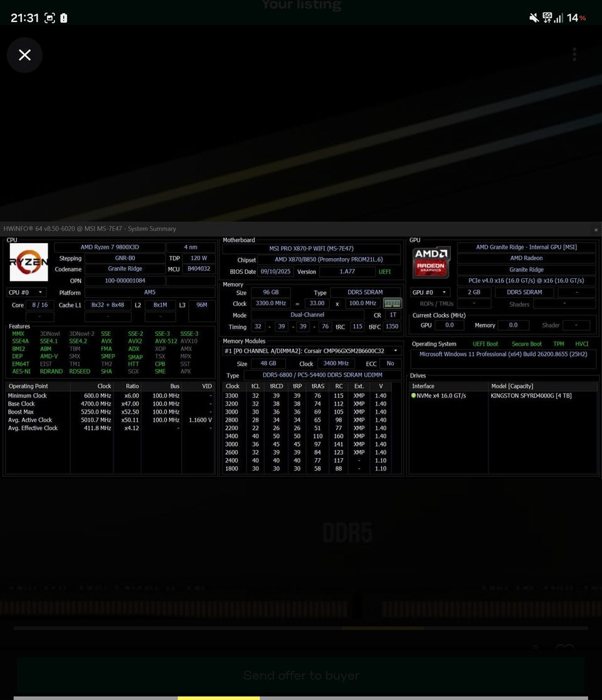
Task: Select the KINGSTON SFYRD4000G [4 TB] drive row
Action: pyautogui.click(x=504, y=395)
